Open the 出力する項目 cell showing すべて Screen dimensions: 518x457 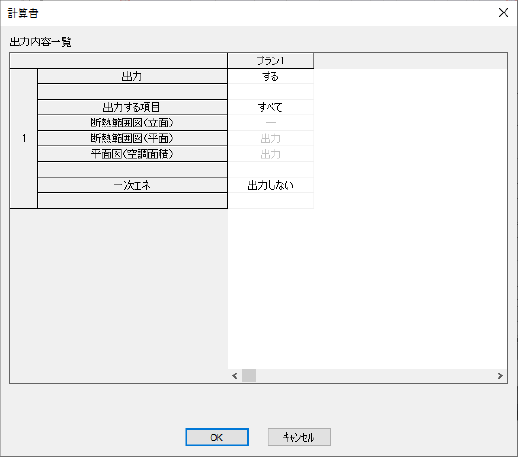click(x=271, y=107)
